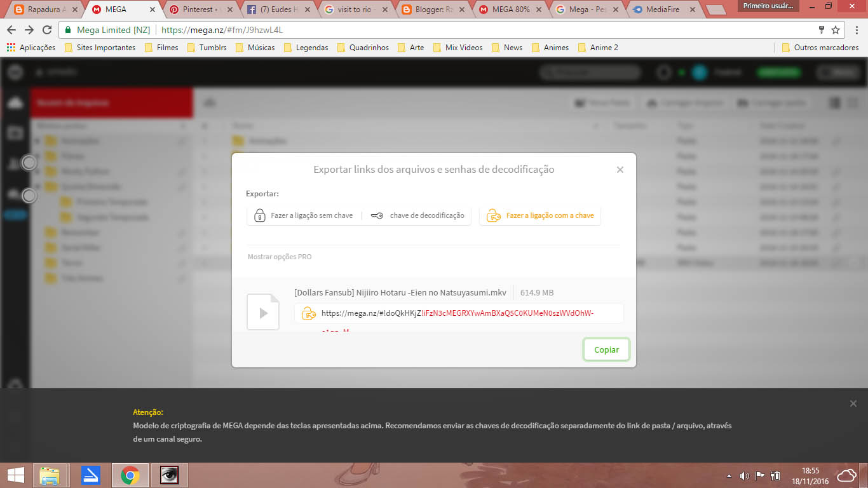The height and width of the screenshot is (488, 868).
Task: Open Sites Importantes bookmark folder
Action: (100, 48)
